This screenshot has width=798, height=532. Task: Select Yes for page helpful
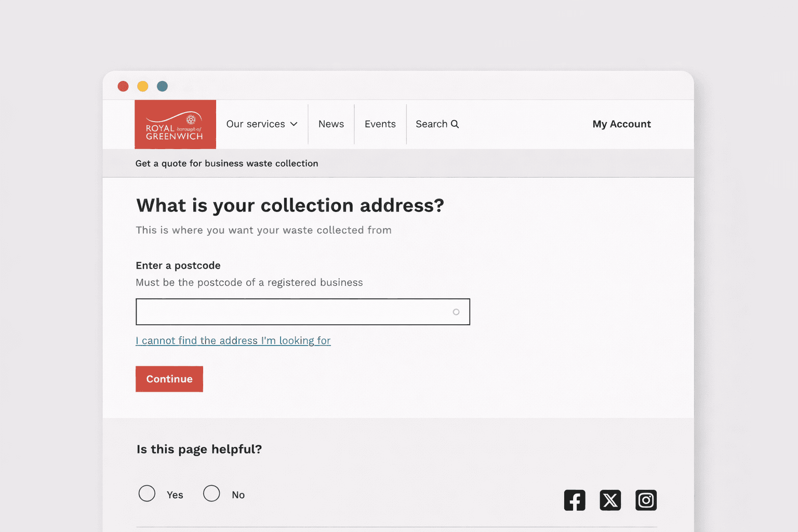tap(147, 494)
